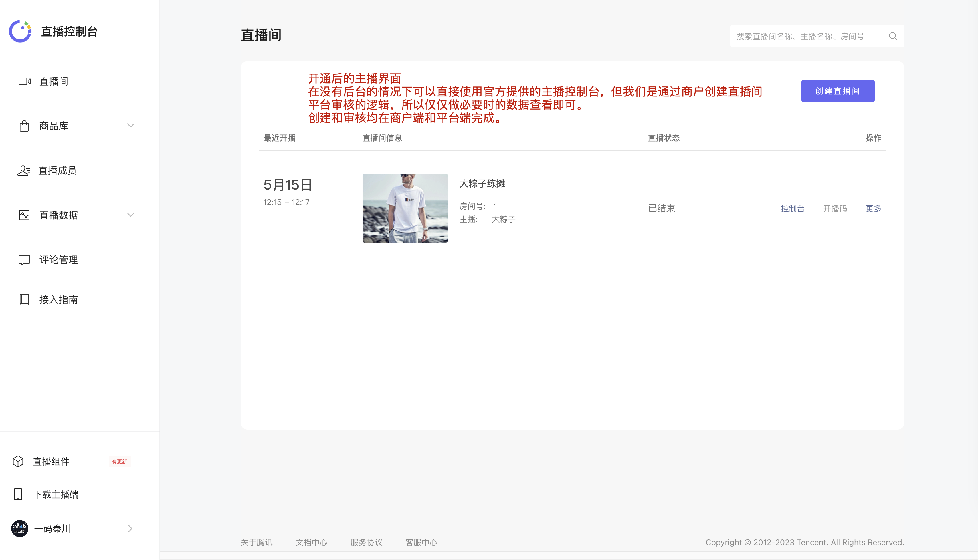This screenshot has width=978, height=560.
Task: Open 关于腾讯 in the footer
Action: tap(257, 542)
